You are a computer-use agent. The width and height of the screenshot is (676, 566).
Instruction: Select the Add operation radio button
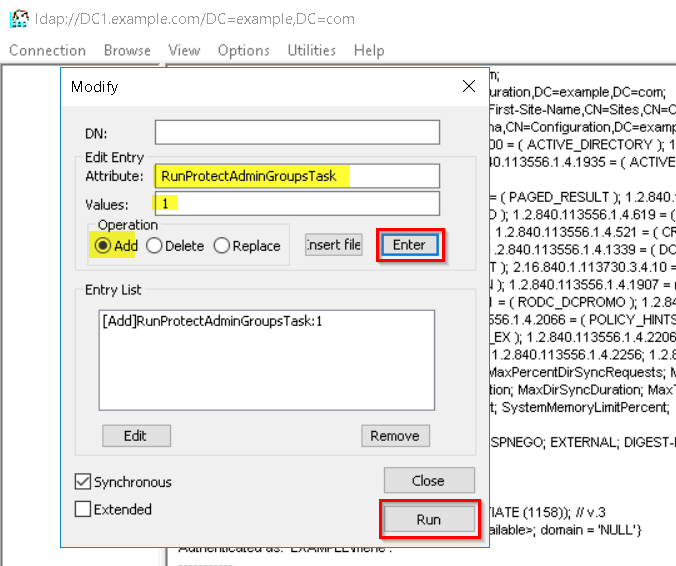102,246
